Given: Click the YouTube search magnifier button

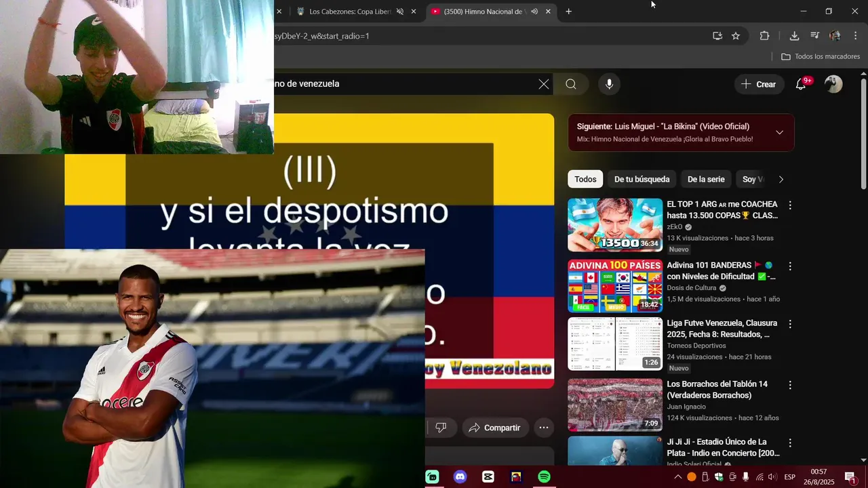Looking at the screenshot, I should 571,84.
